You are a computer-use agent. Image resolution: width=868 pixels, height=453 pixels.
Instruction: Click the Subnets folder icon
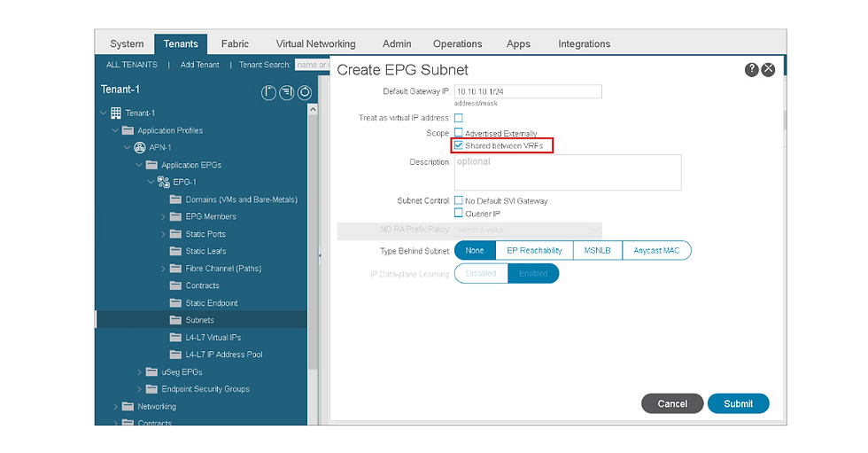coord(175,320)
